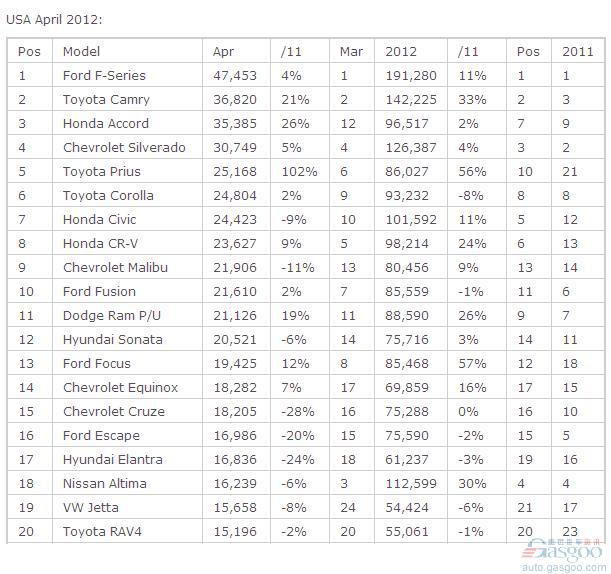
Task: Click the Gasgoo logo watermark
Action: (563, 550)
